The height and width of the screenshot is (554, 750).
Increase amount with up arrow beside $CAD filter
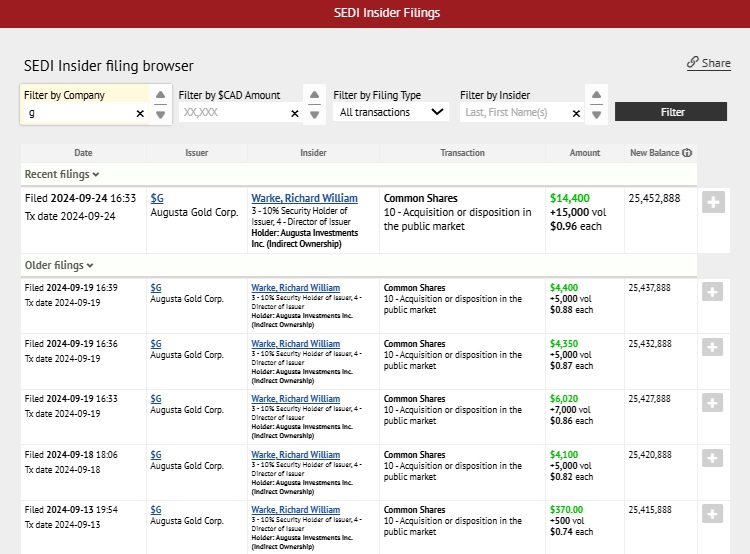point(314,95)
